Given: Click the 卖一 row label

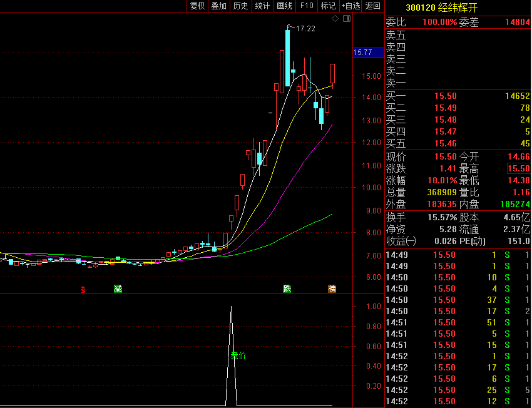Looking at the screenshot, I should [x=396, y=83].
